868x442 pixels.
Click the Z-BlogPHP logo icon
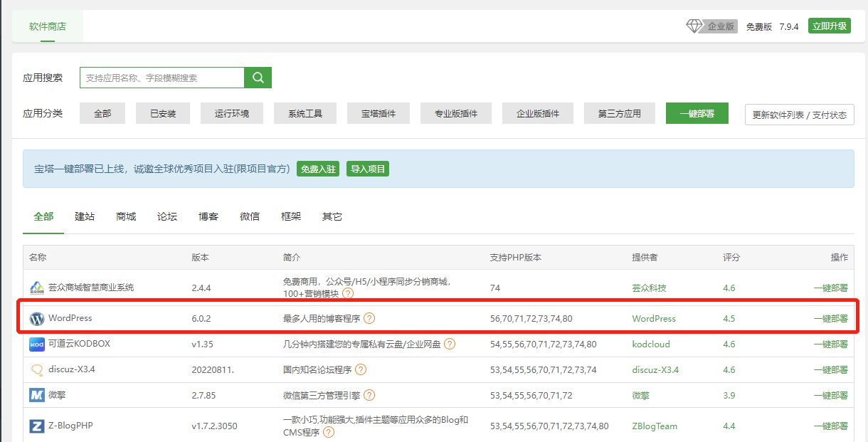(x=37, y=426)
